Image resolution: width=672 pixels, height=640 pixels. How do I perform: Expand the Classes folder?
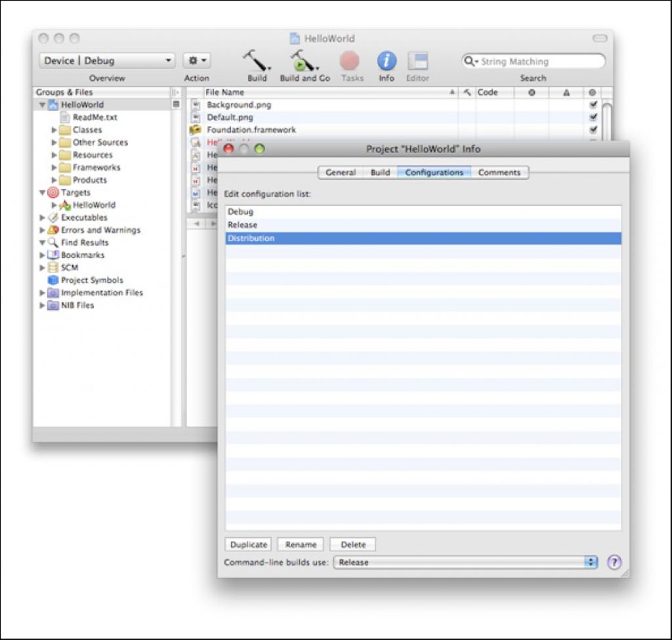[54, 130]
